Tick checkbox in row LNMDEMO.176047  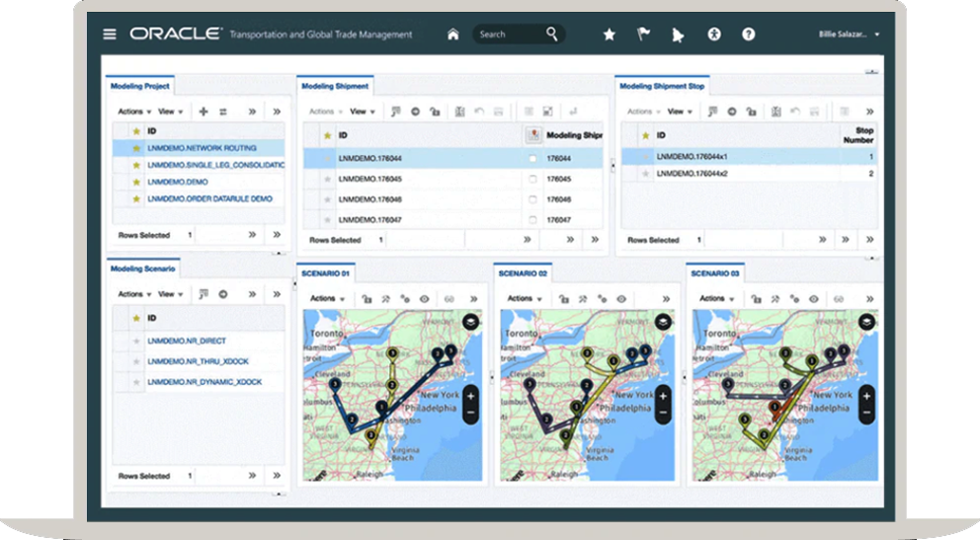point(532,220)
